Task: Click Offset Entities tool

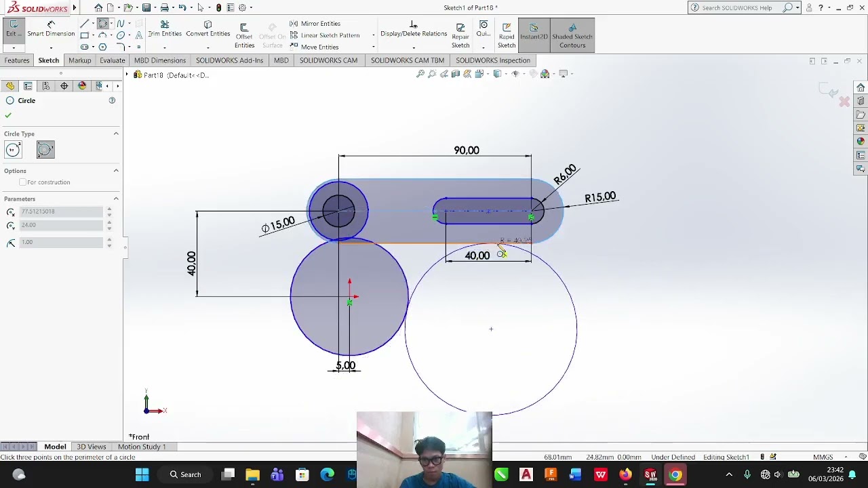Action: click(x=244, y=35)
